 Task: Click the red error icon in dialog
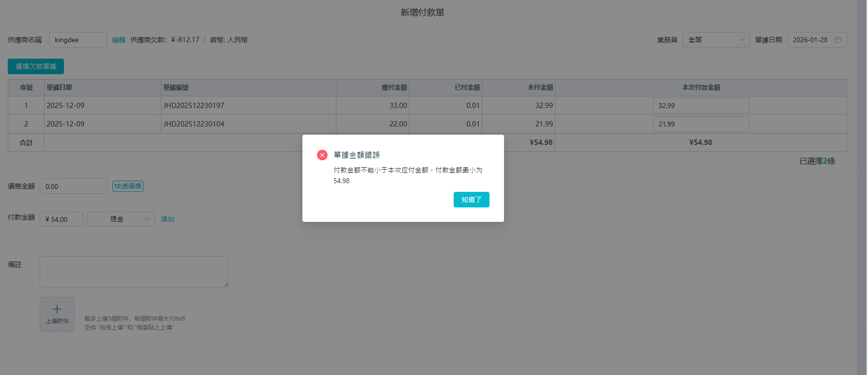click(x=322, y=155)
